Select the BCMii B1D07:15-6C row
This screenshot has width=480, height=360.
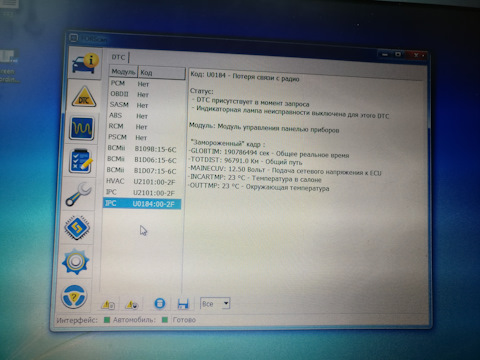pyautogui.click(x=143, y=171)
